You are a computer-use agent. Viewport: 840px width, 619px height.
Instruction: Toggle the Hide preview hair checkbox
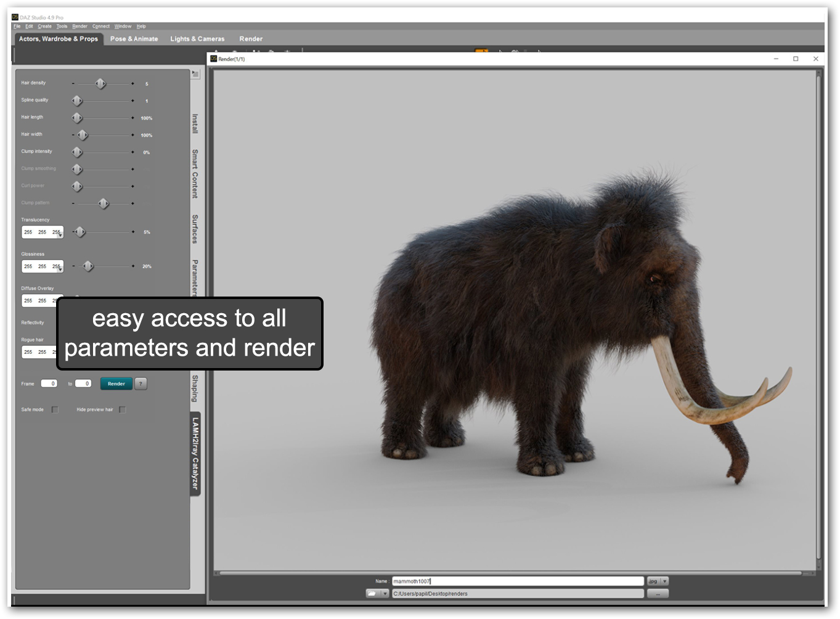pos(122,409)
